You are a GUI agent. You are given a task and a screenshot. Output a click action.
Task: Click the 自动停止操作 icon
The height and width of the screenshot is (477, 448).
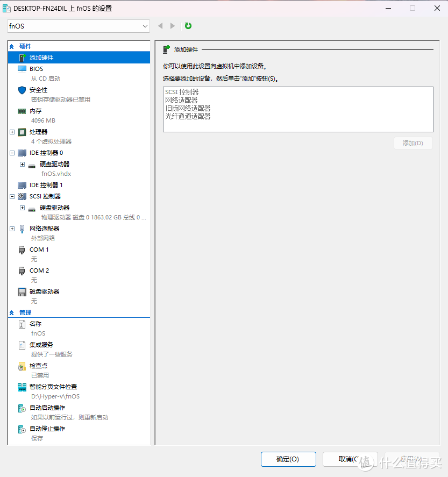[22, 429]
